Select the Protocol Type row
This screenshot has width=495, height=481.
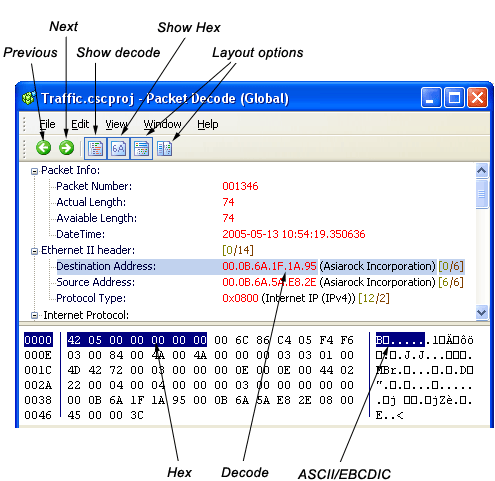[223, 298]
